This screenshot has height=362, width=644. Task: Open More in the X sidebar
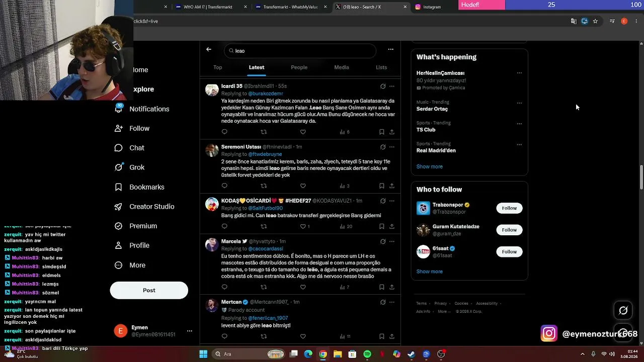click(130, 265)
